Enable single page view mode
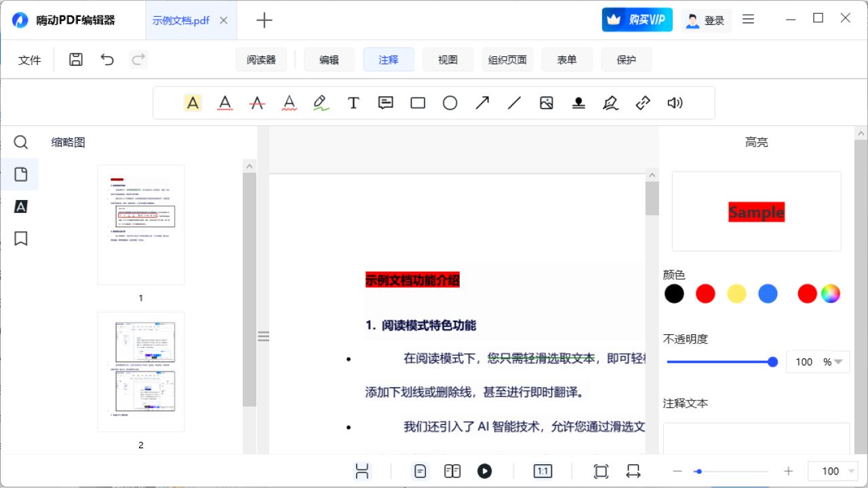The image size is (868, 488). coord(420,470)
